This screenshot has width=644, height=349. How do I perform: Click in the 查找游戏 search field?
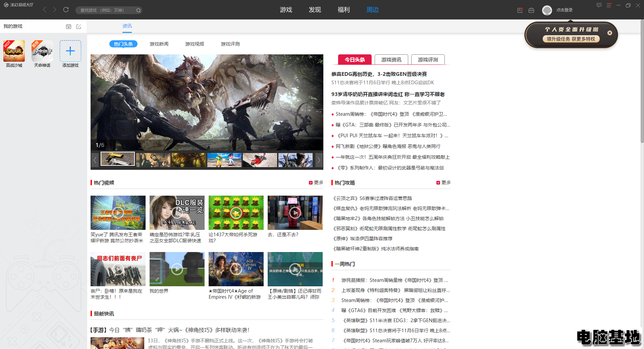(106, 10)
